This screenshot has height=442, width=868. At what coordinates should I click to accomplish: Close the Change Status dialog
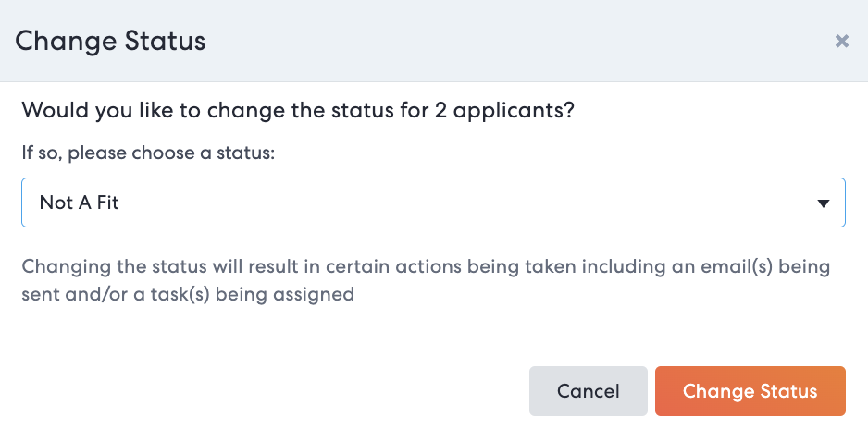click(841, 41)
